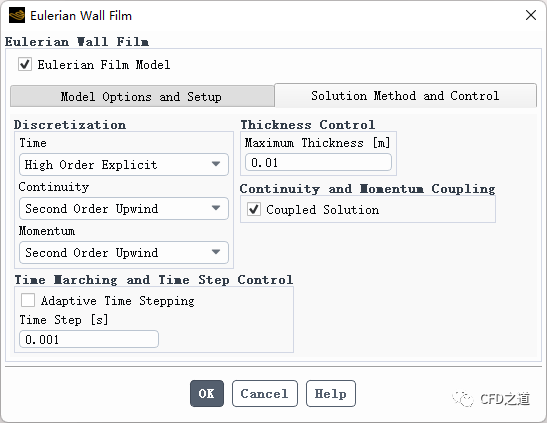Image resolution: width=547 pixels, height=423 pixels.
Task: Enable Adaptive Time Stepping
Action: click(x=28, y=300)
